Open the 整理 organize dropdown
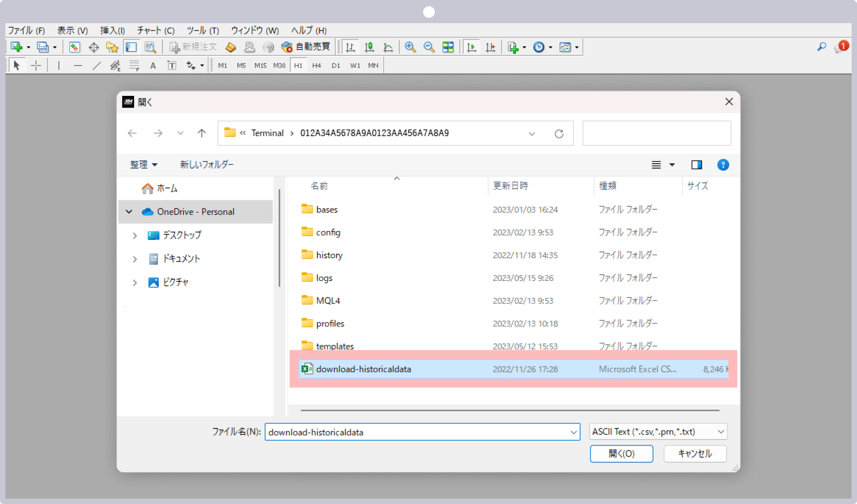Image resolution: width=857 pixels, height=504 pixels. pyautogui.click(x=143, y=165)
